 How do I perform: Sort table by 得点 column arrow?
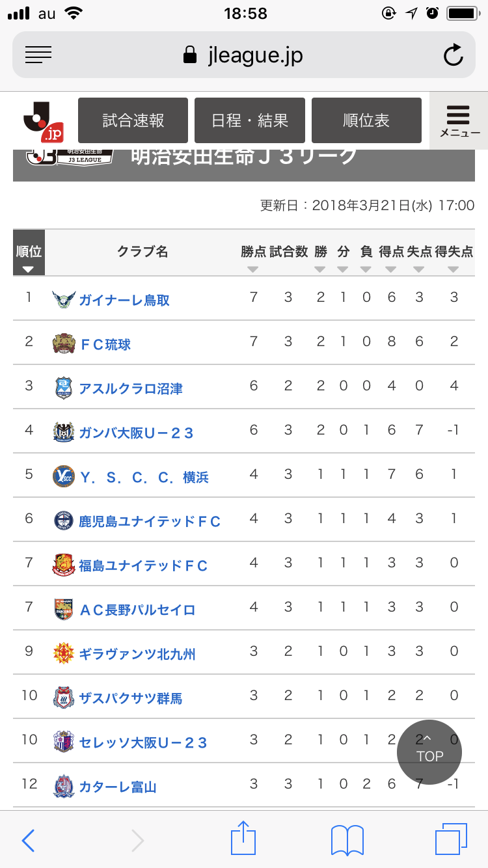[391, 269]
